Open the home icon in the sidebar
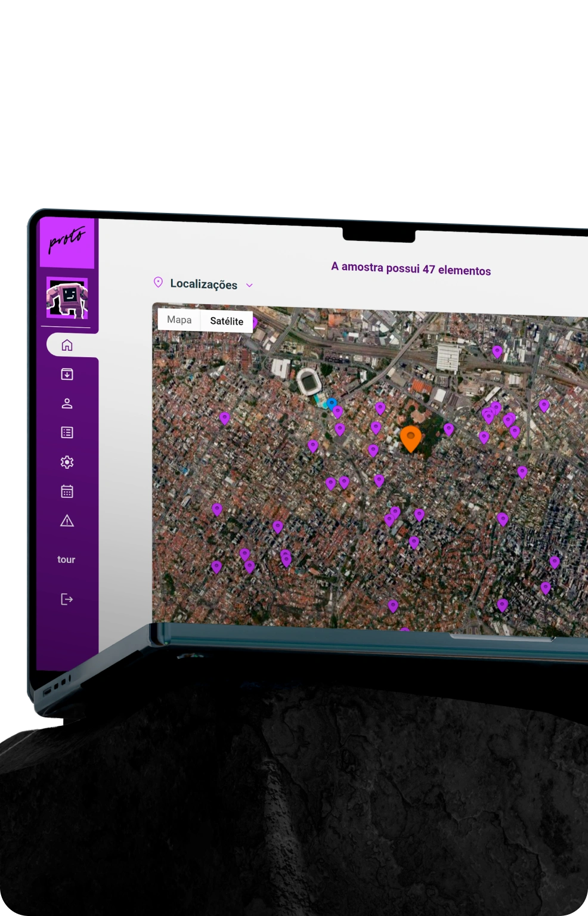This screenshot has height=916, width=588. pyautogui.click(x=67, y=345)
